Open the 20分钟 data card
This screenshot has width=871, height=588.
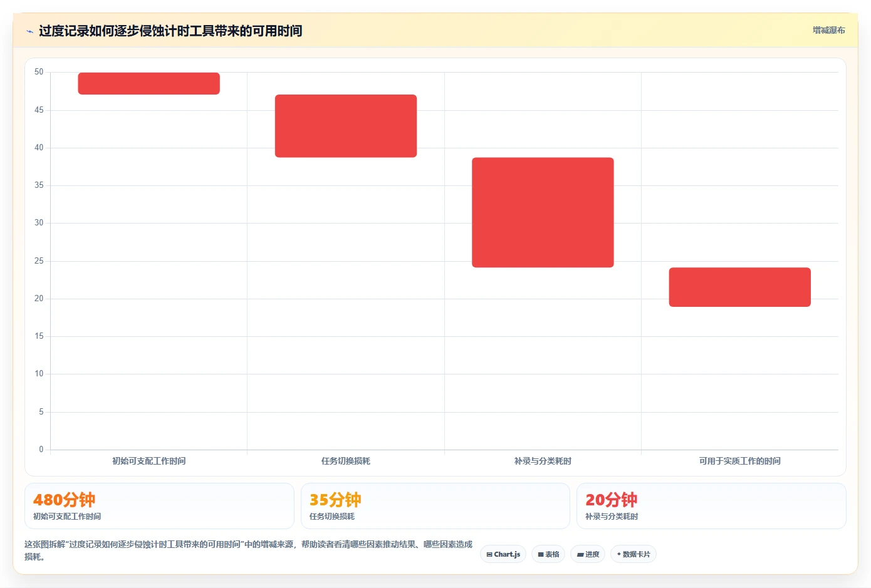coord(711,506)
